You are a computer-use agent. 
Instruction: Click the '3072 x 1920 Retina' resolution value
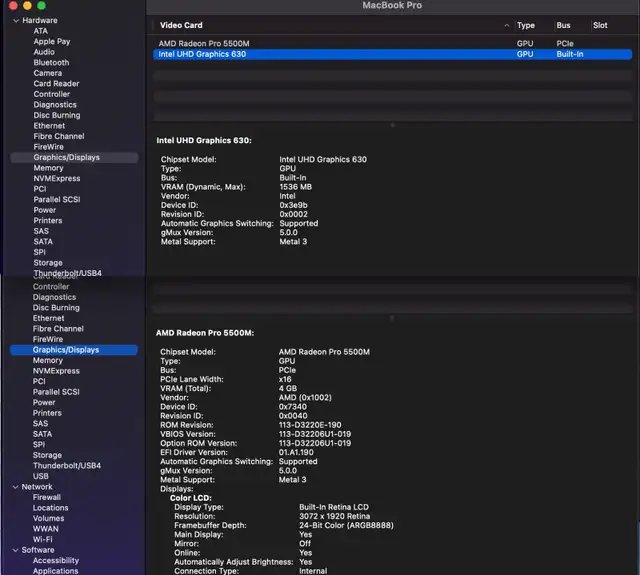click(x=335, y=516)
